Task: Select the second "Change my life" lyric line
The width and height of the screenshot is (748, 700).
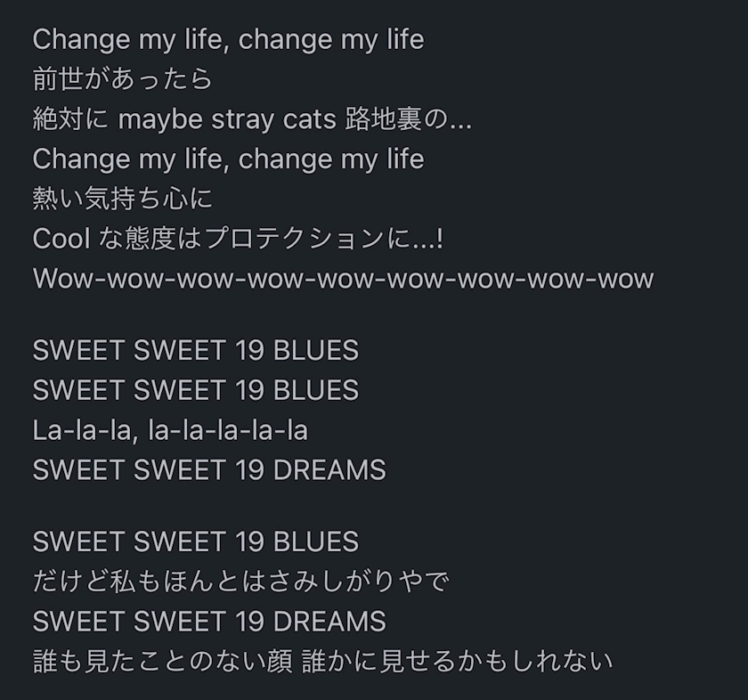Action: [x=228, y=159]
